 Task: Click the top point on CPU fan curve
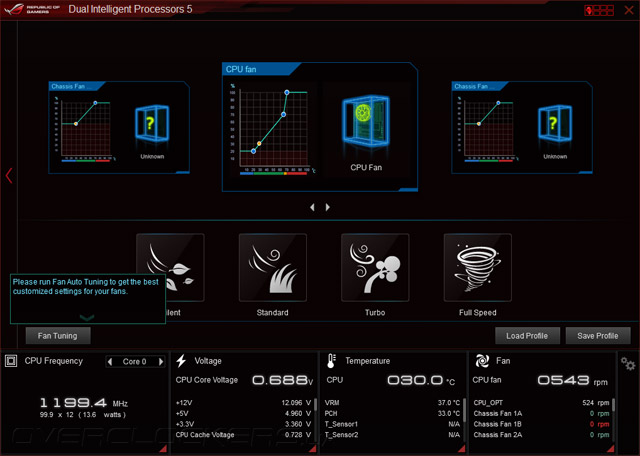pos(287,93)
